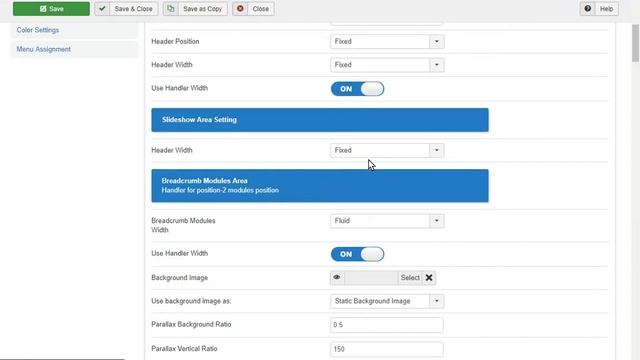Open the Menu Assignment tab
The height and width of the screenshot is (360, 640).
(74, 49)
